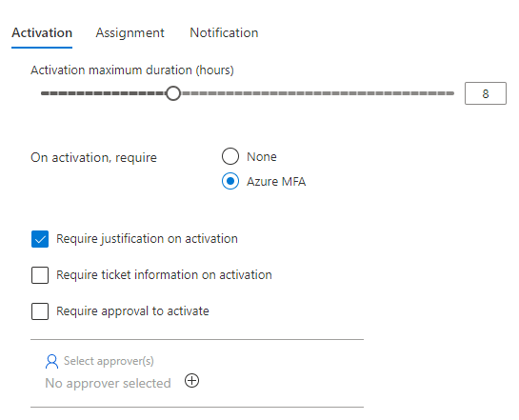The height and width of the screenshot is (420, 519).
Task: Uncheck Require justification on activation checkbox
Action: click(x=40, y=239)
